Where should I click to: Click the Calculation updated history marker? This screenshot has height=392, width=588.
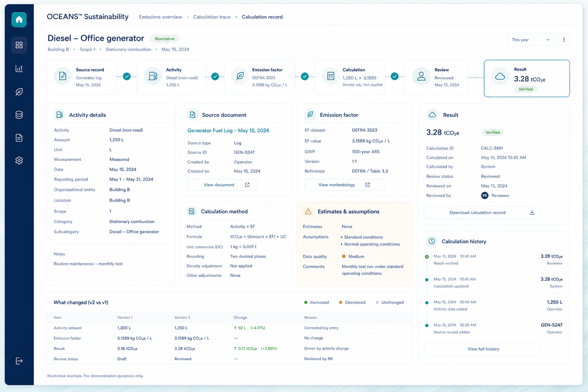point(427,279)
